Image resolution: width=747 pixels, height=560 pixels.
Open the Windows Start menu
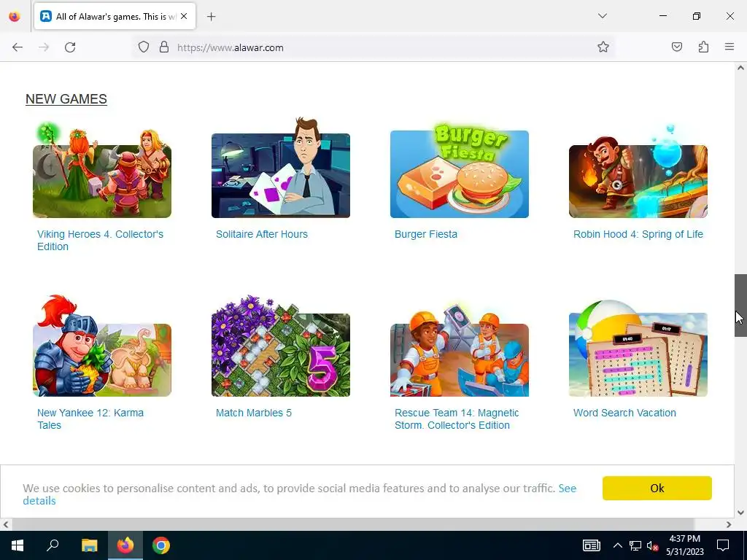pyautogui.click(x=18, y=545)
